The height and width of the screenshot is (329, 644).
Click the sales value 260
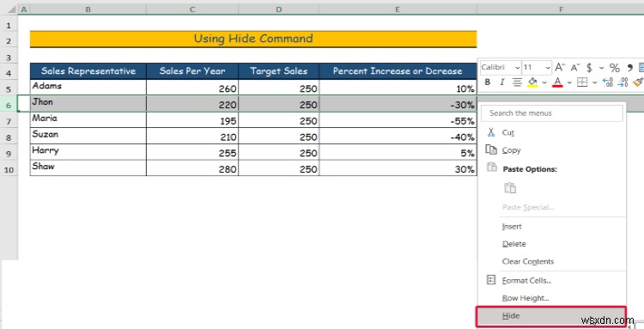click(x=192, y=88)
